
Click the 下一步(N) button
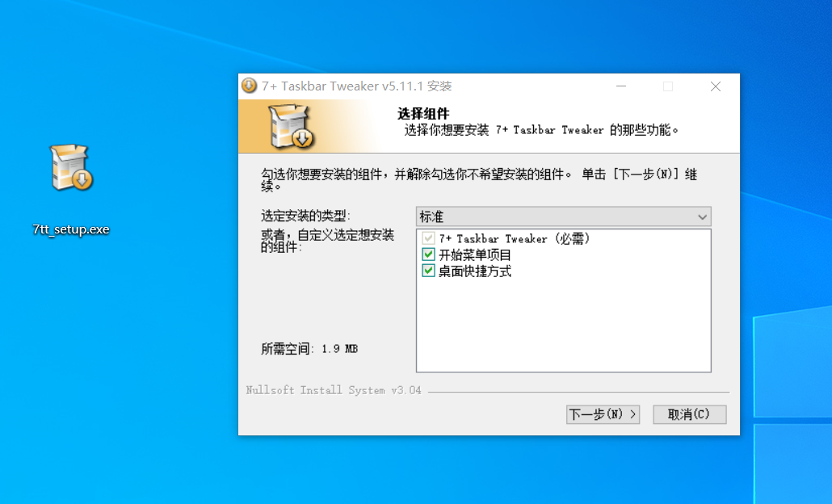(x=603, y=414)
